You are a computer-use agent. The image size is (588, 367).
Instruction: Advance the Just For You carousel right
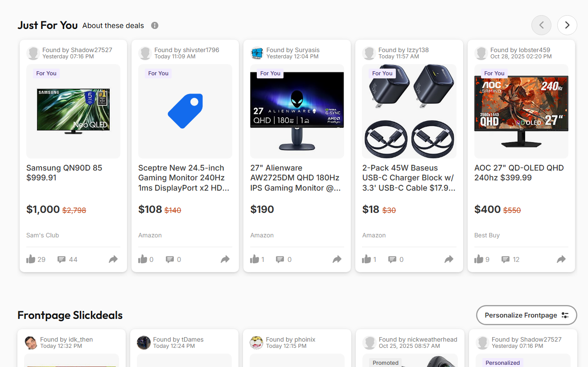(x=567, y=25)
